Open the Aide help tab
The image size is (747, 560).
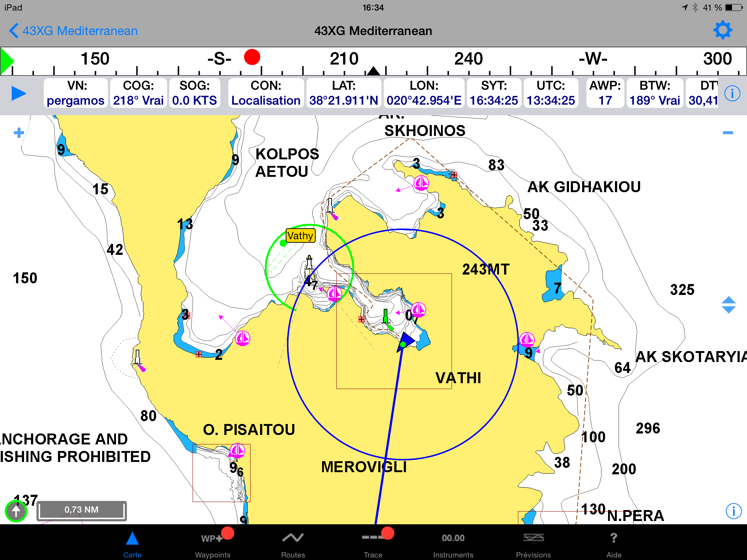point(614,544)
